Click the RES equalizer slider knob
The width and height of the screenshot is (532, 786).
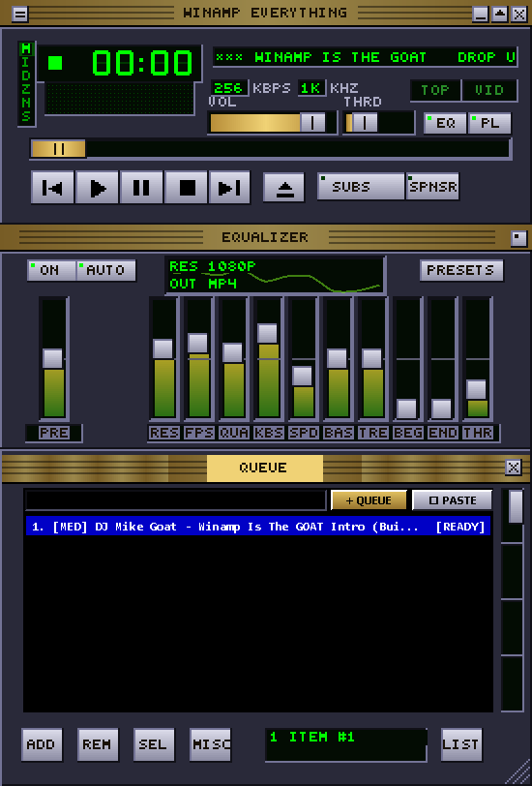[x=163, y=348]
